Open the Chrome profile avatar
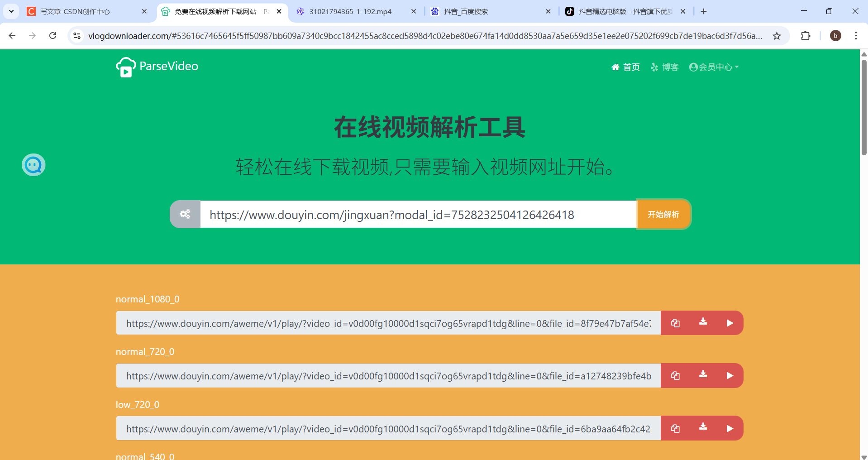The height and width of the screenshot is (460, 868). tap(835, 35)
